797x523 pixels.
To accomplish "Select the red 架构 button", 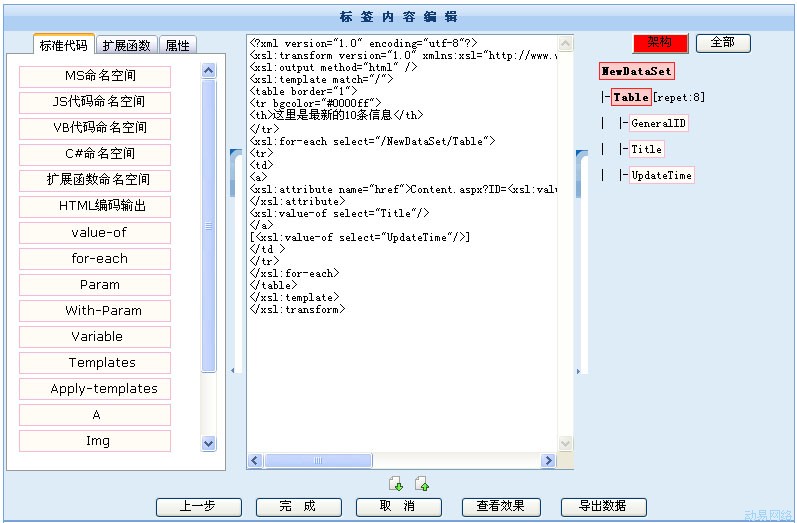I will coord(660,43).
